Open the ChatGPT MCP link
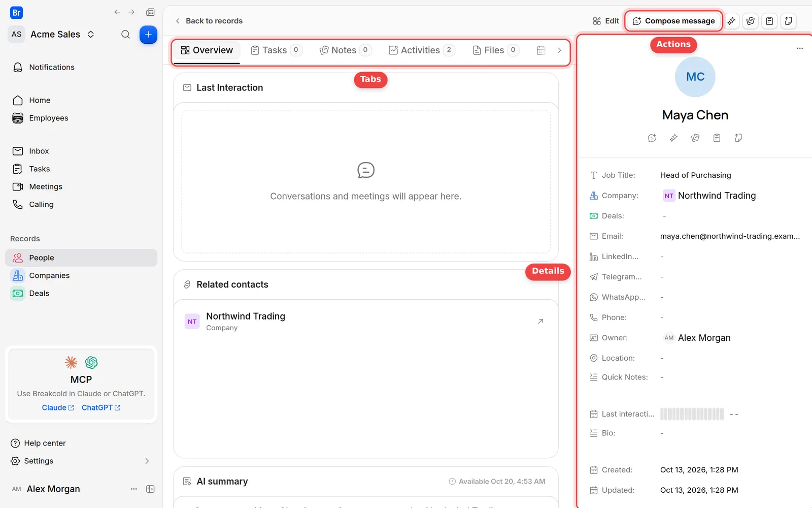812x508 pixels. point(101,407)
